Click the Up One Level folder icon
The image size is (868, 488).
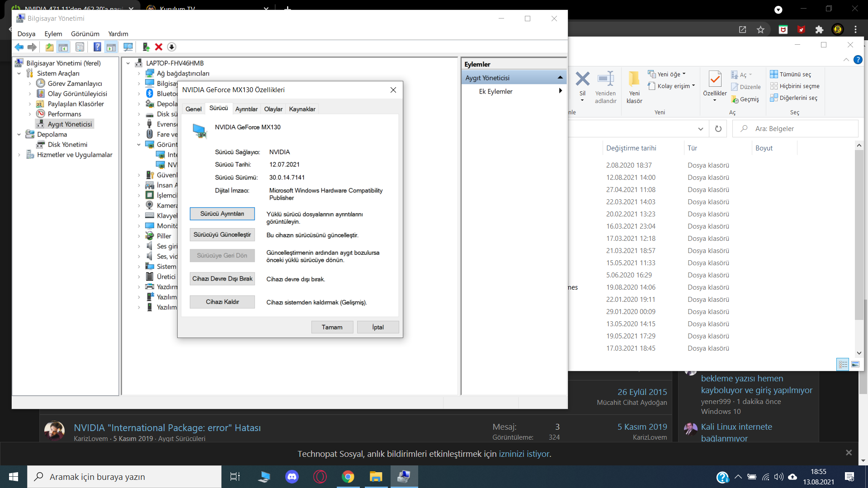(49, 47)
